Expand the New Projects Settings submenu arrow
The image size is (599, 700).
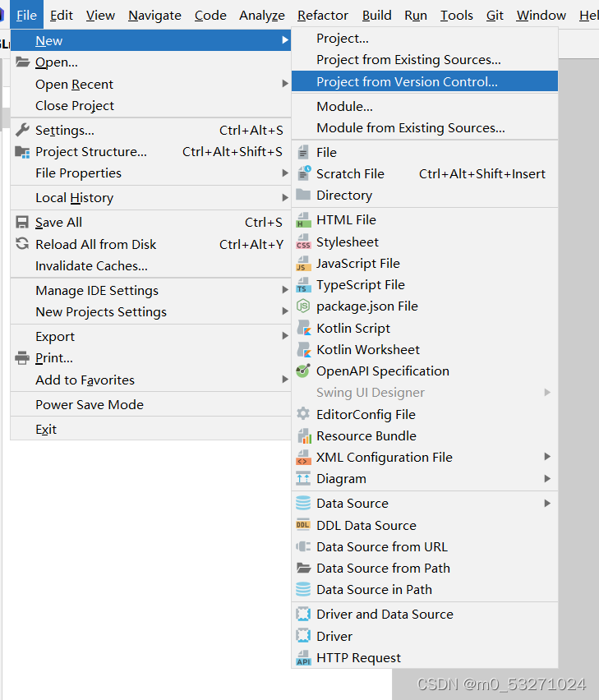285,311
